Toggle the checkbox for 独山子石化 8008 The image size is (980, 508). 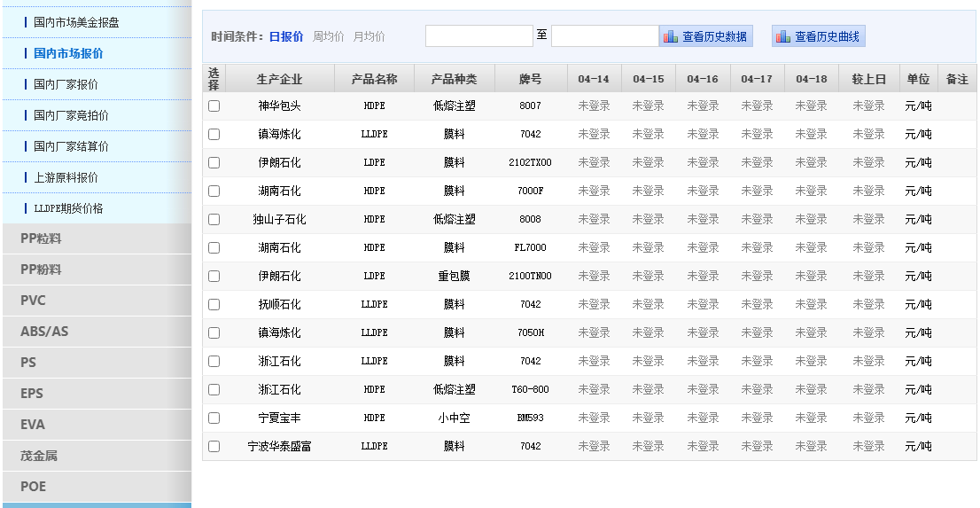[x=214, y=220]
